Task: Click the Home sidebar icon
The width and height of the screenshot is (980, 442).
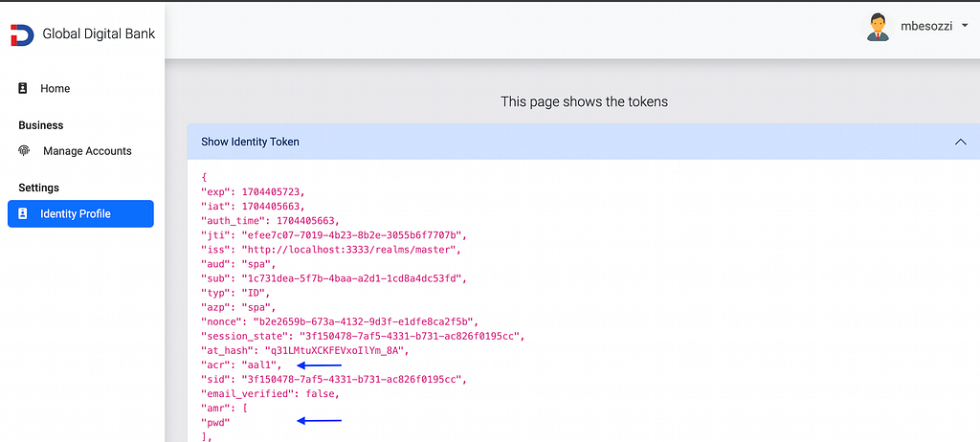Action: click(23, 88)
